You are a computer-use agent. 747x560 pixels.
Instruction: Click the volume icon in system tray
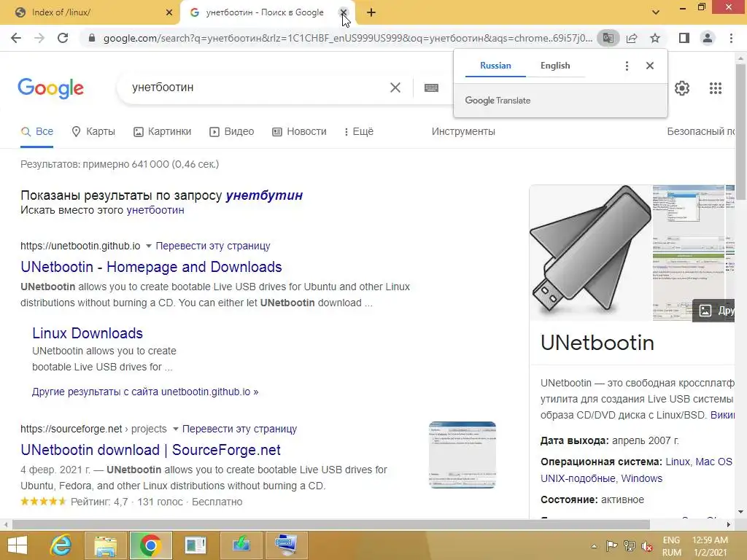click(647, 546)
